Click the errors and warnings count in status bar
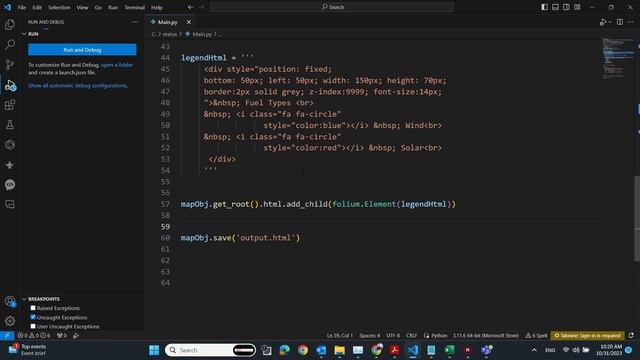The image size is (640, 360). click(x=33, y=336)
